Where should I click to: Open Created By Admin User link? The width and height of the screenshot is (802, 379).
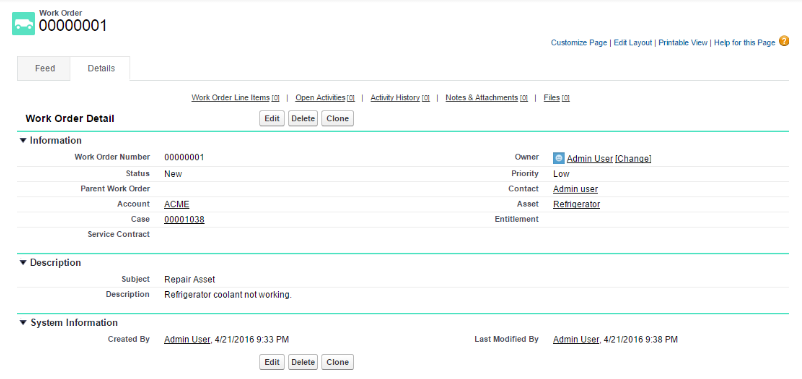[187, 339]
